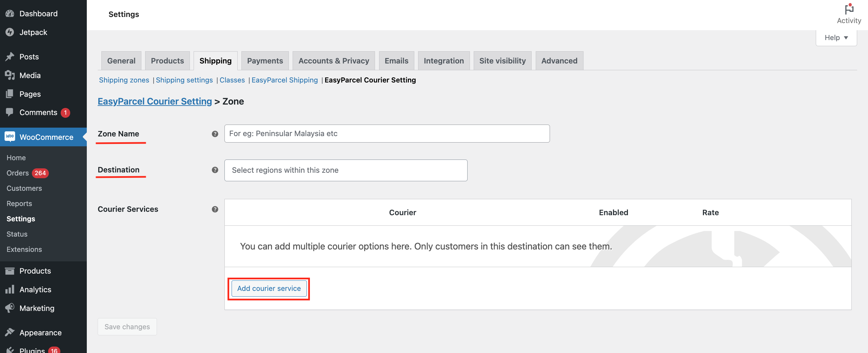Click the Courier Services help tooltip icon
This screenshot has width=868, height=353.
click(215, 209)
